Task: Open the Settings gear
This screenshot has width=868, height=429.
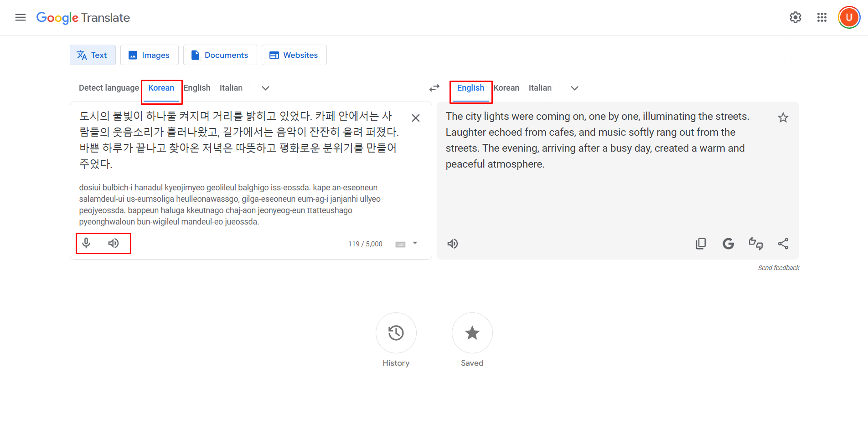Action: 796,17
